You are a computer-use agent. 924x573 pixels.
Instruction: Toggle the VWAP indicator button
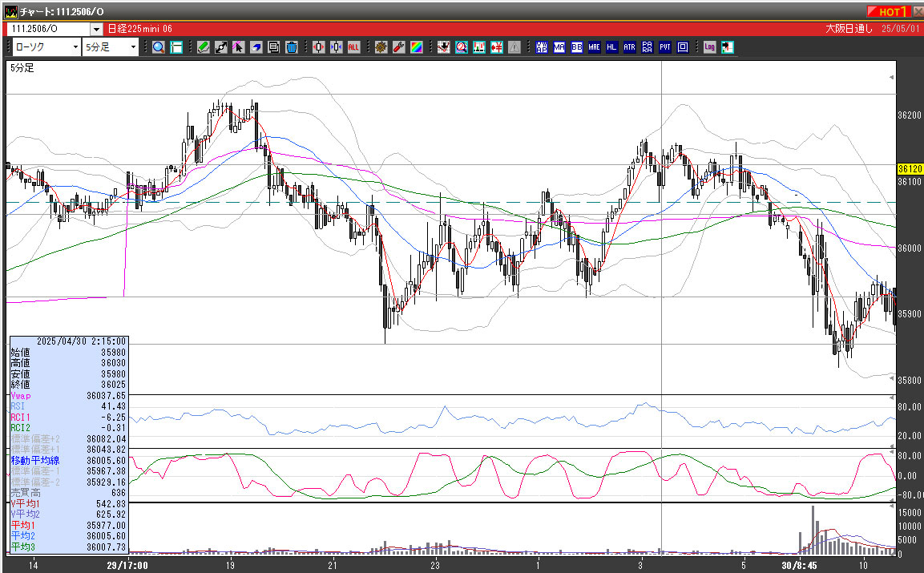(x=542, y=47)
